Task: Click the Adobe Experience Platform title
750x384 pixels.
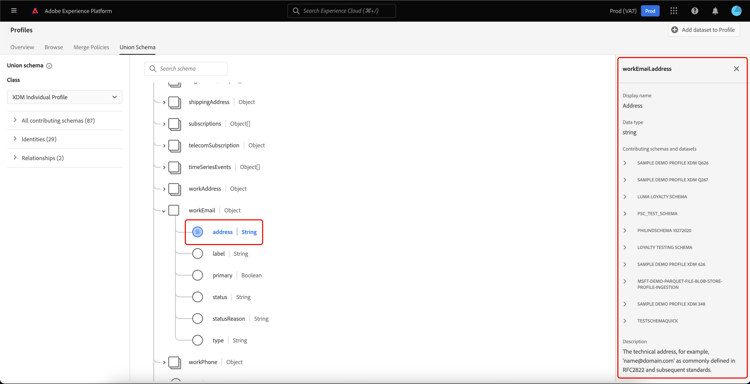Action: pyautogui.click(x=78, y=11)
